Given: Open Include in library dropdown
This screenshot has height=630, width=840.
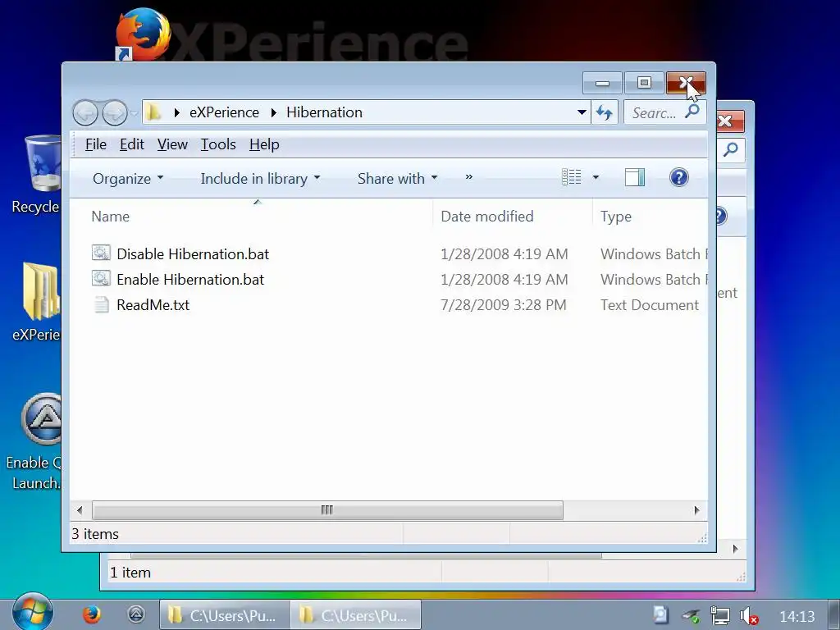Looking at the screenshot, I should [x=260, y=178].
